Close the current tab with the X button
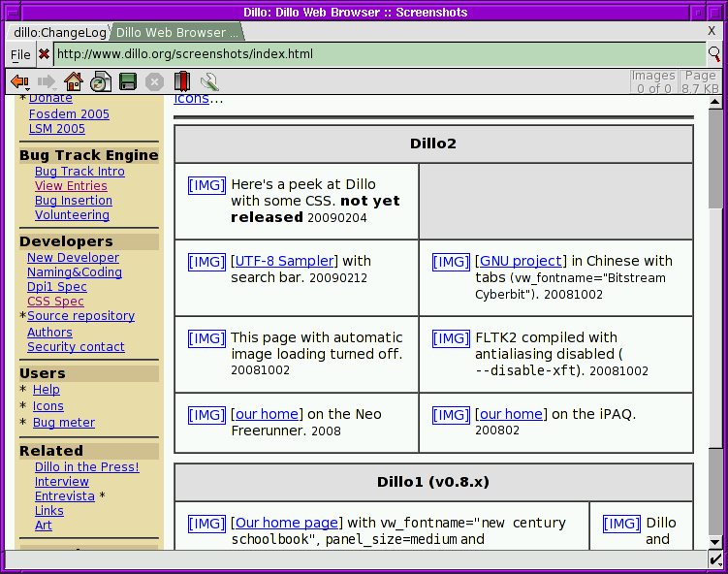 712,31
